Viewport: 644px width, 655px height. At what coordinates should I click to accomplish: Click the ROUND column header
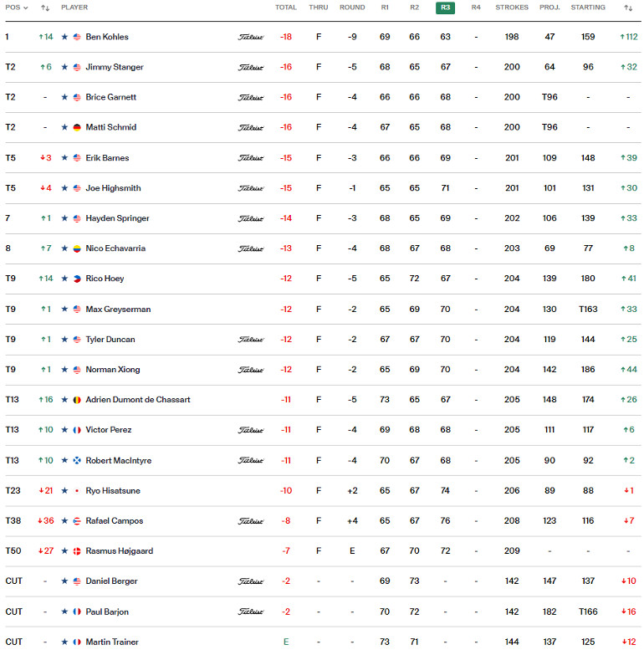352,8
